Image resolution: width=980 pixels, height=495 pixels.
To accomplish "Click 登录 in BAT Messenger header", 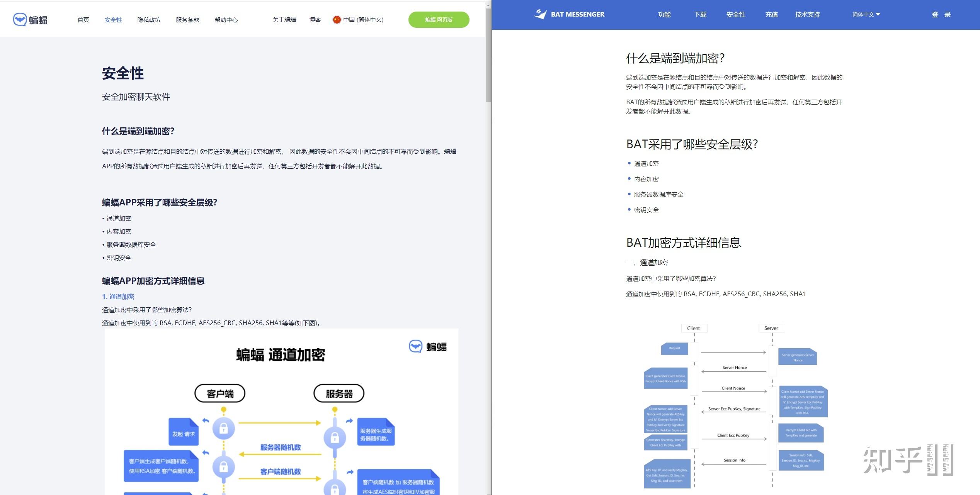I will [x=941, y=14].
